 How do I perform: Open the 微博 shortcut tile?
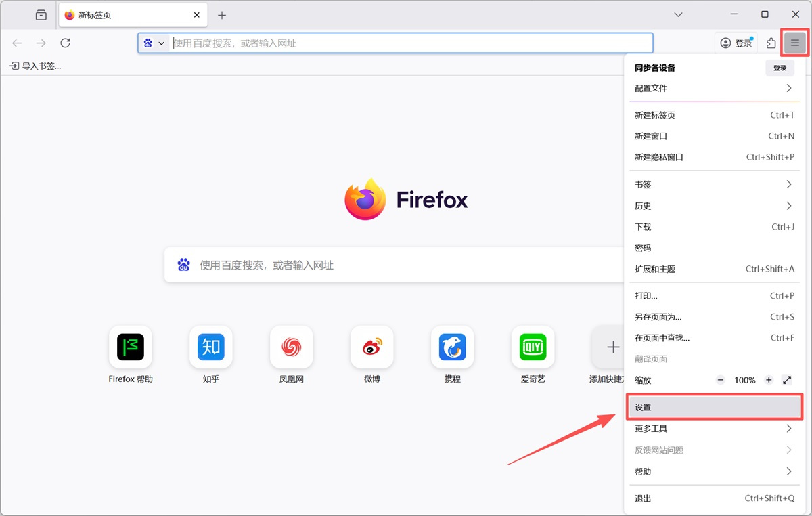tap(371, 347)
